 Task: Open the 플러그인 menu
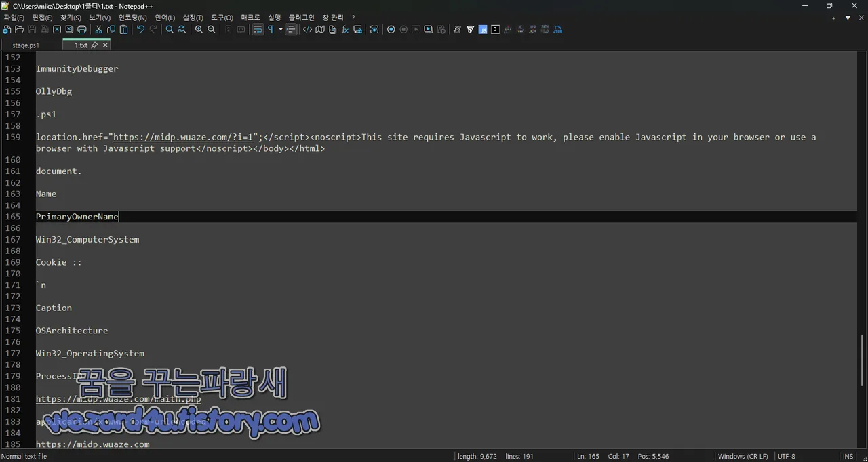tap(302, 18)
